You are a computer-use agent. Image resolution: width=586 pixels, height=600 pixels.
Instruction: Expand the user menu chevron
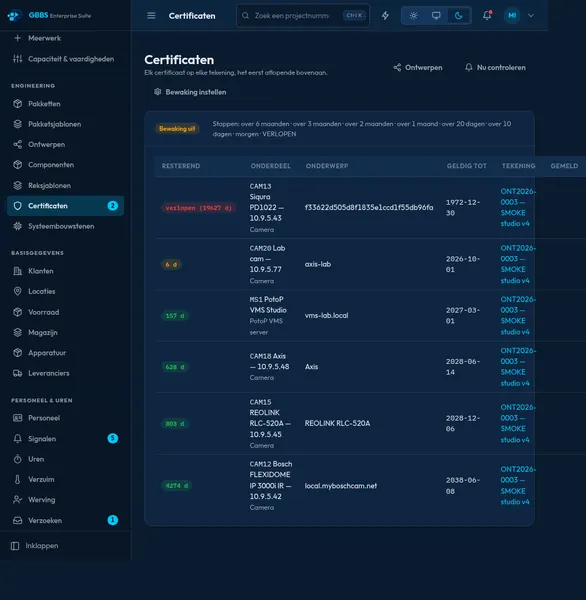pyautogui.click(x=531, y=16)
